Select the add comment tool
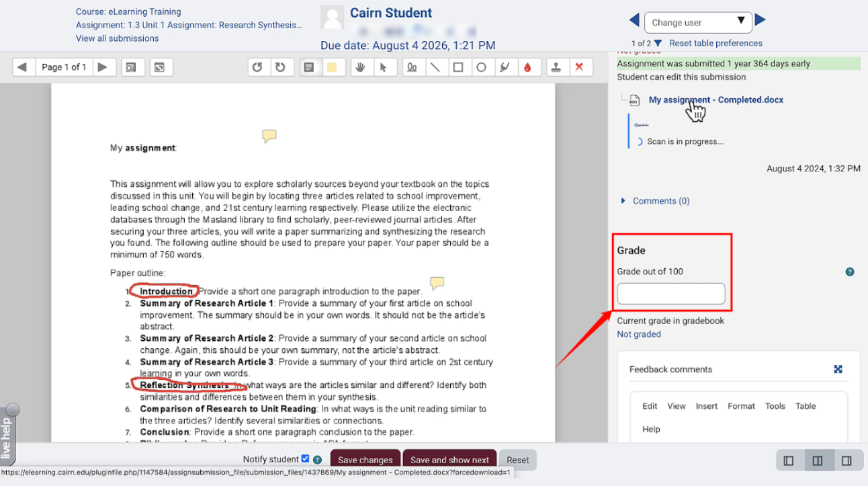This screenshot has height=486, width=868. click(x=309, y=67)
